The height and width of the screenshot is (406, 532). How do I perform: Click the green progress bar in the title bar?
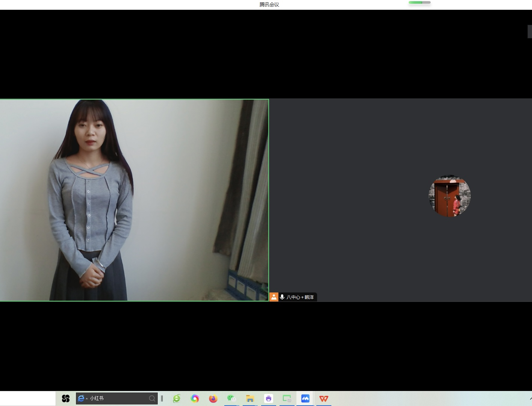[420, 3]
